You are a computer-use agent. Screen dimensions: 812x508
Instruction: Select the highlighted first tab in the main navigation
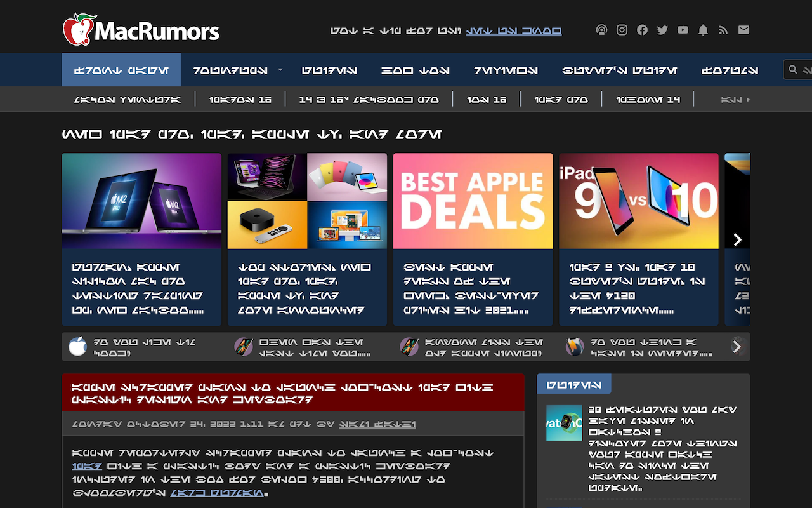(121, 70)
